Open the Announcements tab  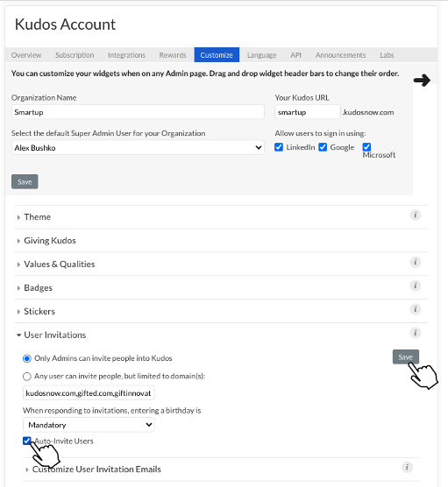(340, 55)
